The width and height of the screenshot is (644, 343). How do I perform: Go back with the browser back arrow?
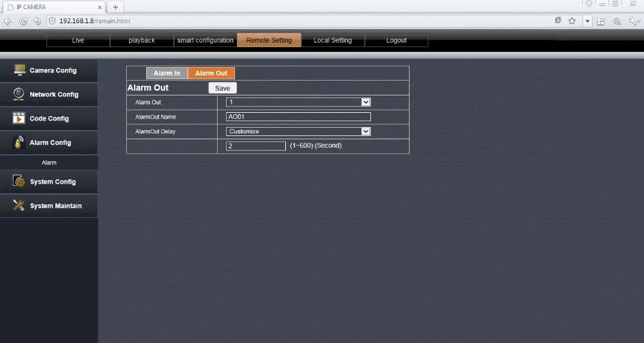(x=8, y=21)
